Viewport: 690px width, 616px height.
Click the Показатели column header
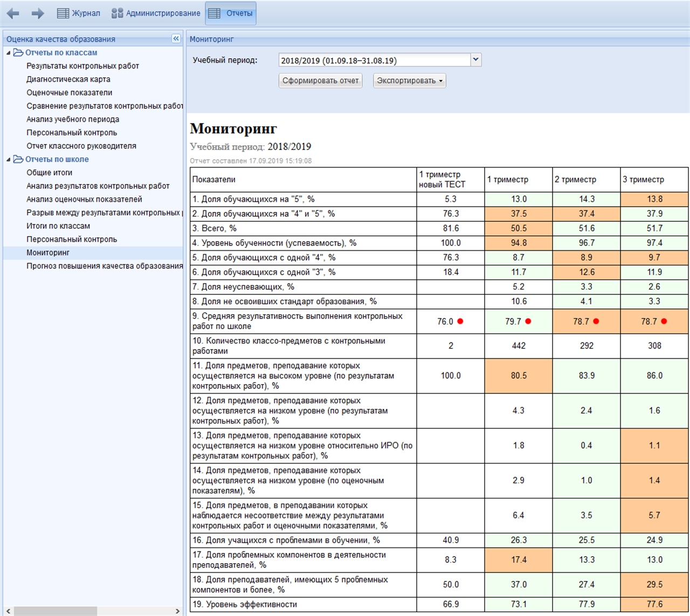point(303,180)
